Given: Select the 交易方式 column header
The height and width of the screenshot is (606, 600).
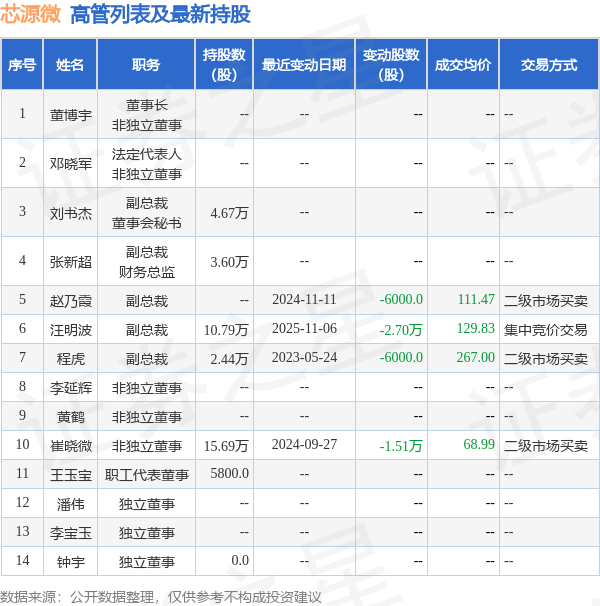Looking at the screenshot, I should tap(549, 65).
